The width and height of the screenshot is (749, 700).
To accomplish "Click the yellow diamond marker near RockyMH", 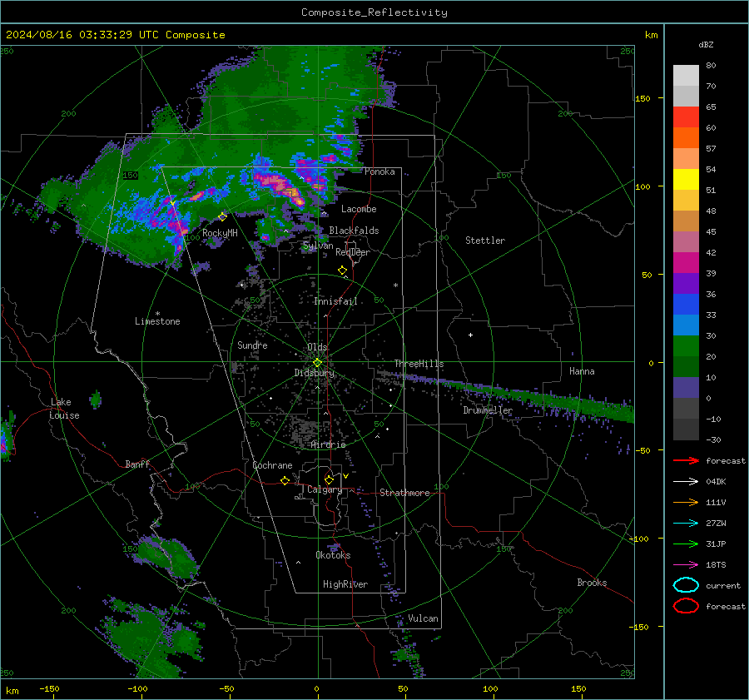I will click(222, 217).
